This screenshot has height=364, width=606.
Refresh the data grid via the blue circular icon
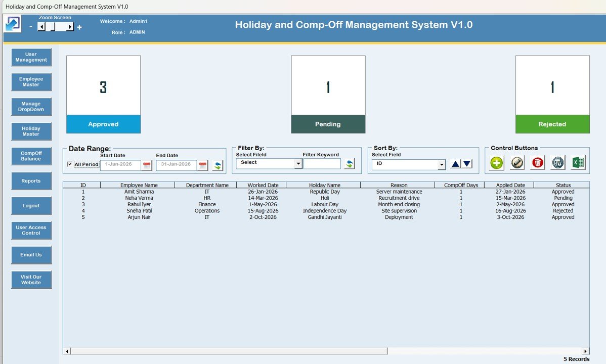[x=556, y=163]
